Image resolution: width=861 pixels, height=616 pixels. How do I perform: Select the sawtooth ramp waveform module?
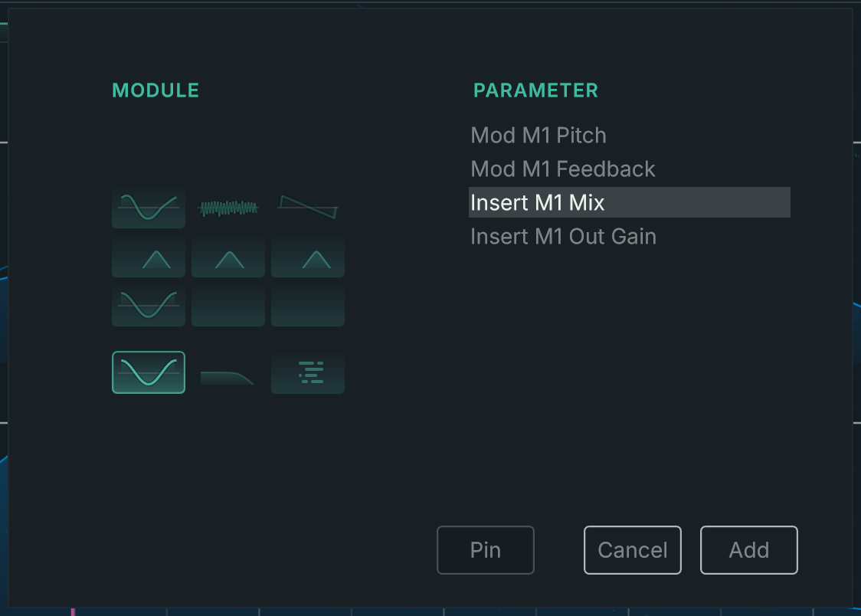click(x=308, y=208)
